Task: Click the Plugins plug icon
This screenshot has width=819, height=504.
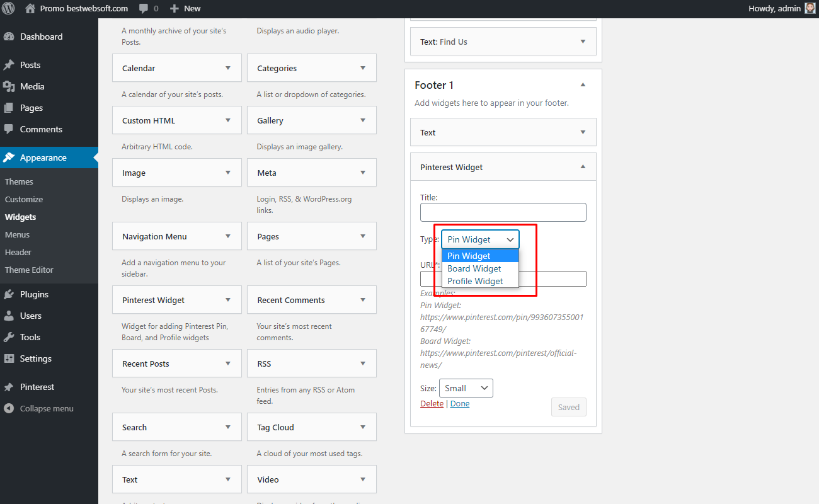Action: click(x=9, y=294)
